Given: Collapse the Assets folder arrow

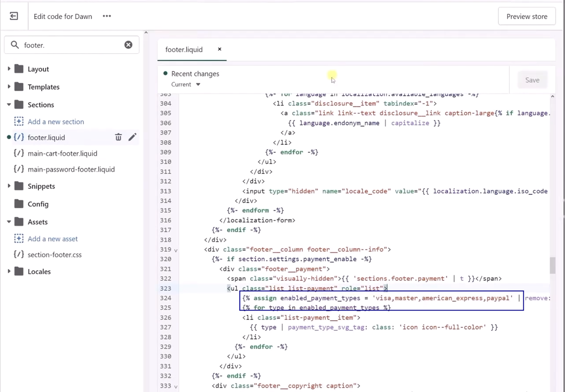Looking at the screenshot, I should 9,222.
